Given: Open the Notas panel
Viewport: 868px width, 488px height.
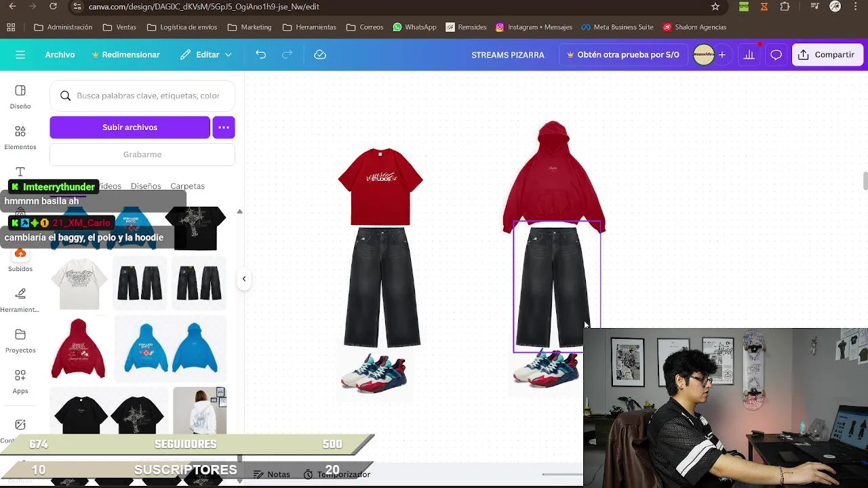Looking at the screenshot, I should (x=271, y=474).
